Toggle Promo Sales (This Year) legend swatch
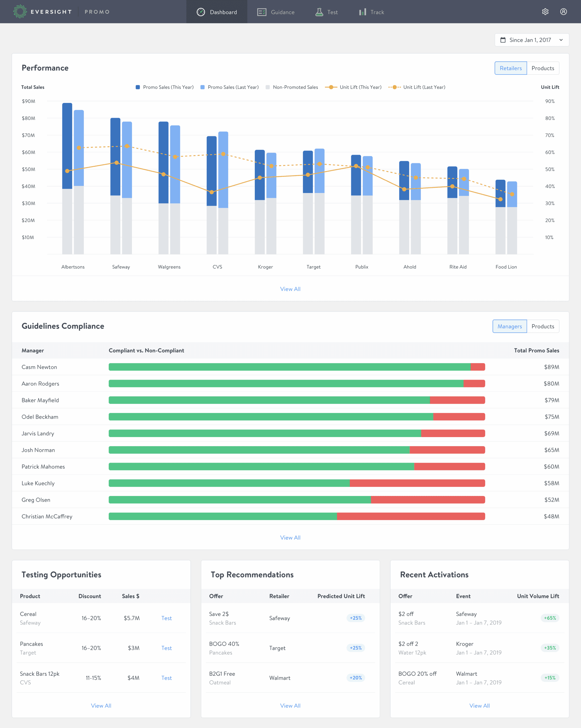 pyautogui.click(x=138, y=87)
